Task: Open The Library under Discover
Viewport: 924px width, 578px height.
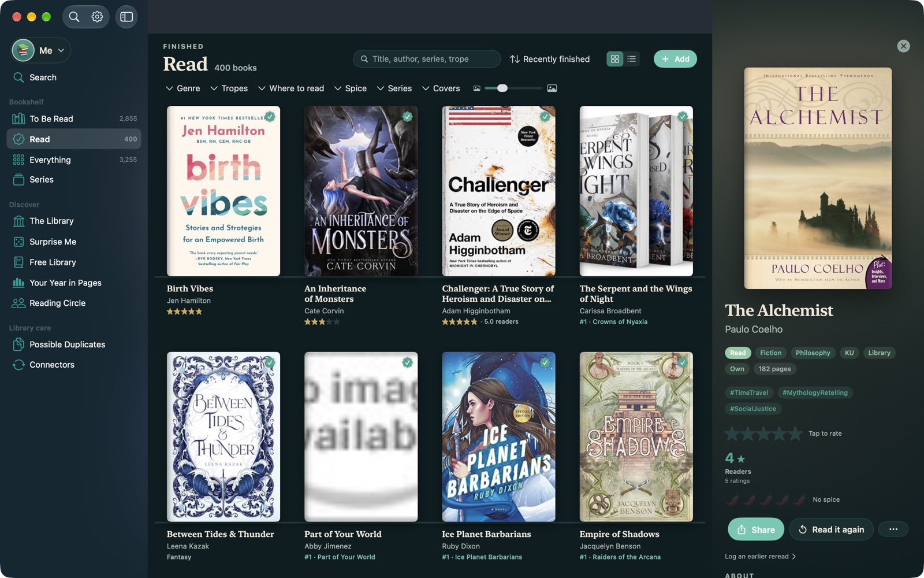Action: (74, 221)
